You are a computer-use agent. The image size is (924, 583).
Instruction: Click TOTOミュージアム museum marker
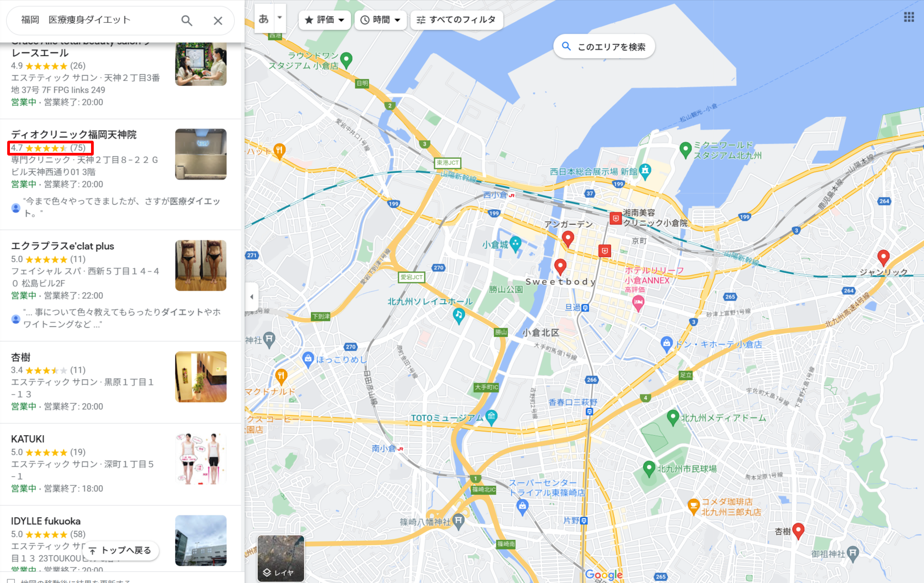pos(491,417)
